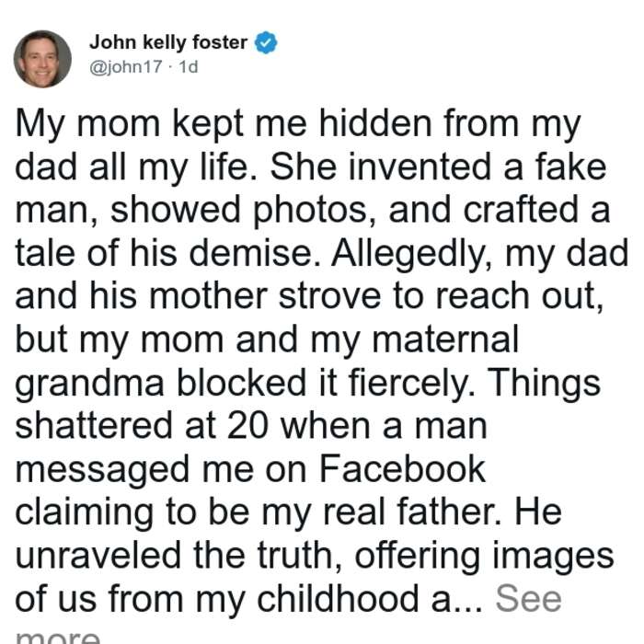644x644 pixels.
Task: Open the 1d timestamp permalink
Action: [x=188, y=67]
